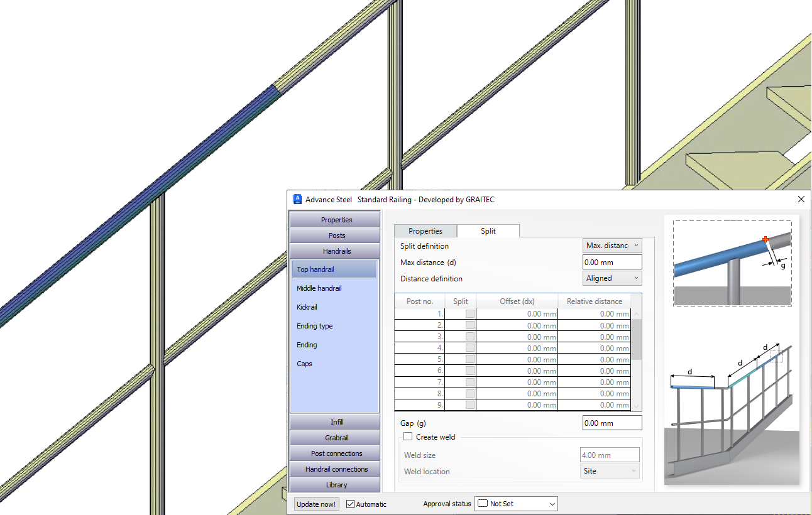Open the Library section in the sidebar
Image resolution: width=812 pixels, height=515 pixels.
coord(336,485)
